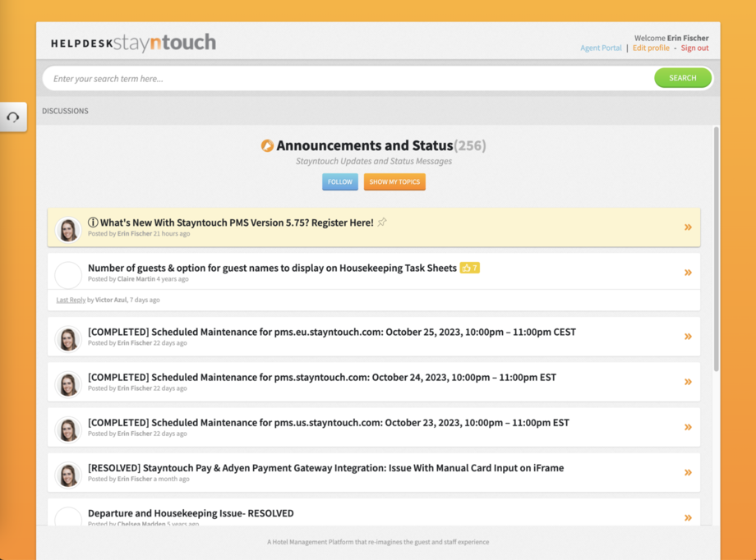Click chevron arrow on October 23 maintenance post
The image size is (756, 560).
tap(688, 427)
